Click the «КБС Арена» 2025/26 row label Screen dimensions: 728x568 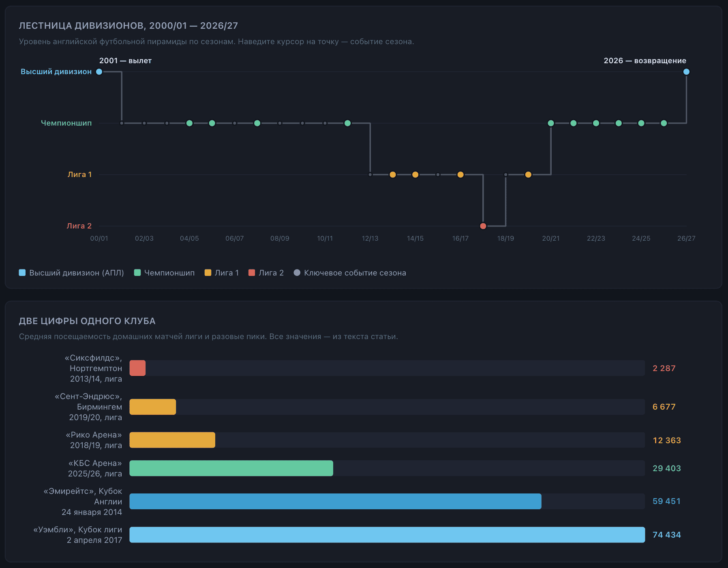[x=95, y=468]
